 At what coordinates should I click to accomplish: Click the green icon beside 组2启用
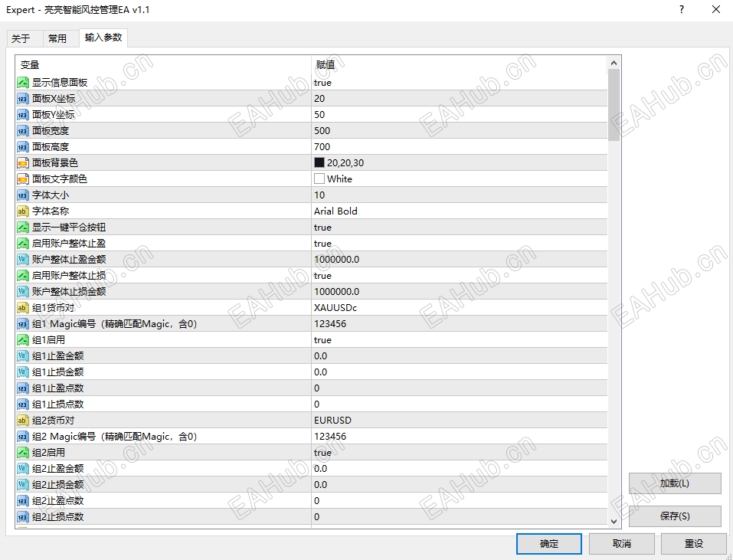22,452
